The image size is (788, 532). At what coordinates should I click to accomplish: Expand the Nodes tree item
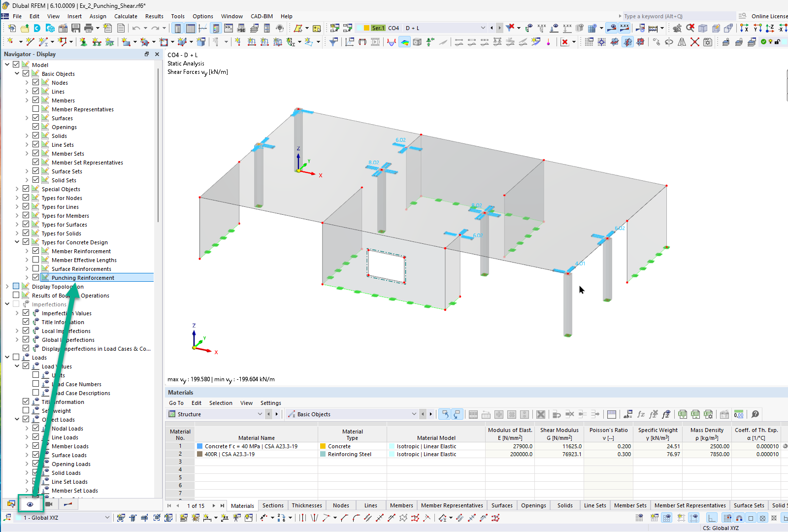pyautogui.click(x=27, y=82)
